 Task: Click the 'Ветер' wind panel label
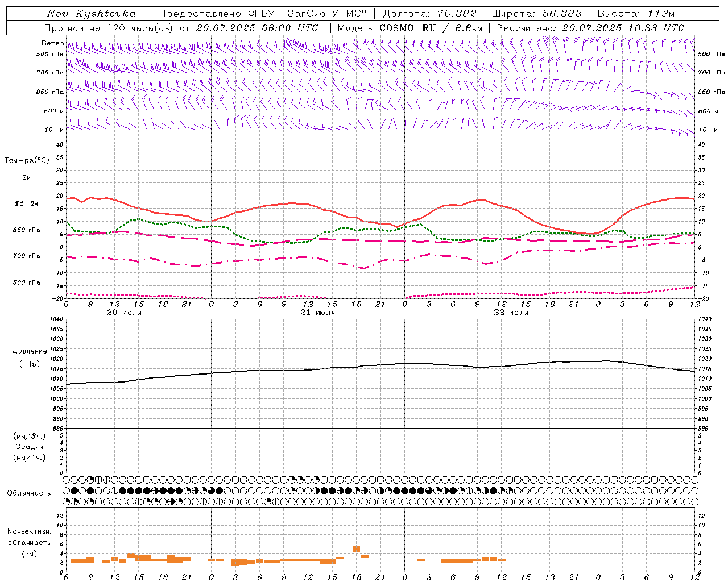click(52, 43)
